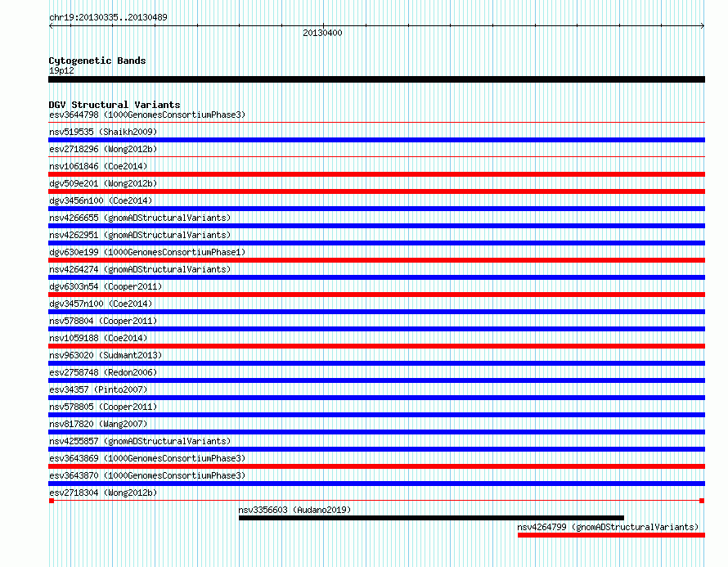Click the red bar under dgv509e201
The image size is (728, 567).
tap(376, 191)
